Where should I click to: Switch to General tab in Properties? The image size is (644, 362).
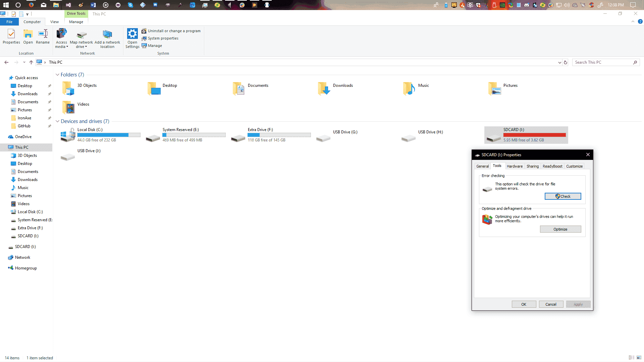482,166
